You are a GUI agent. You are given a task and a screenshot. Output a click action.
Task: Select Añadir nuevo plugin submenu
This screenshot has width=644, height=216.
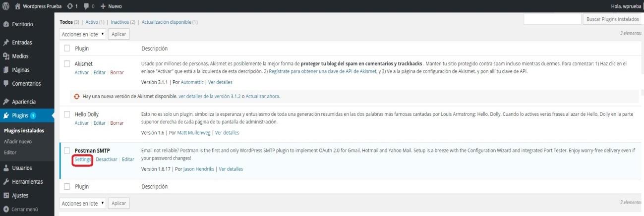[x=18, y=141]
